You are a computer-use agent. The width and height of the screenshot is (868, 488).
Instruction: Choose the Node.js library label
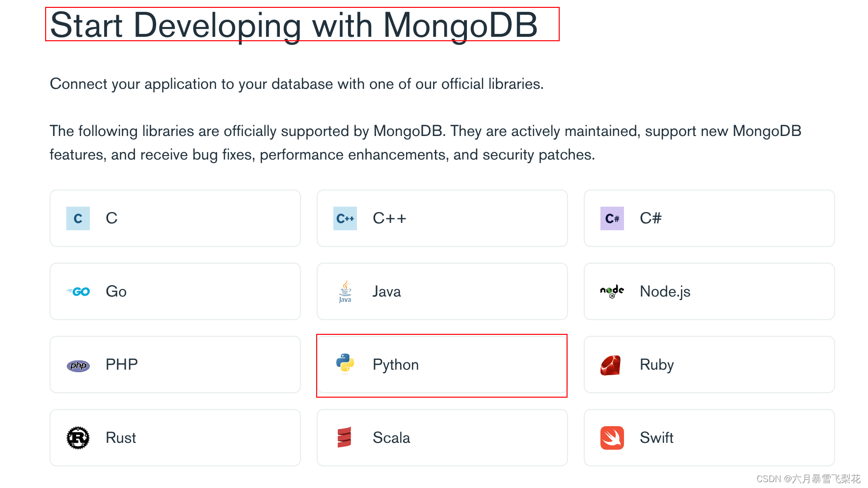(x=665, y=292)
